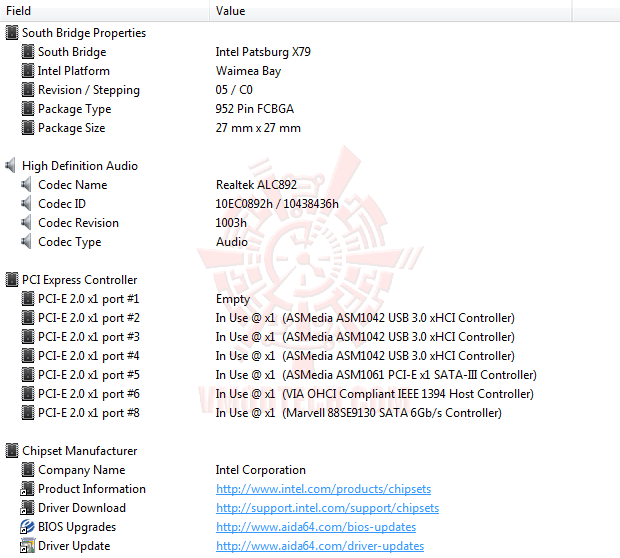The width and height of the screenshot is (620, 558).
Task: Click the icon next to Package Type
Action: coord(28,109)
